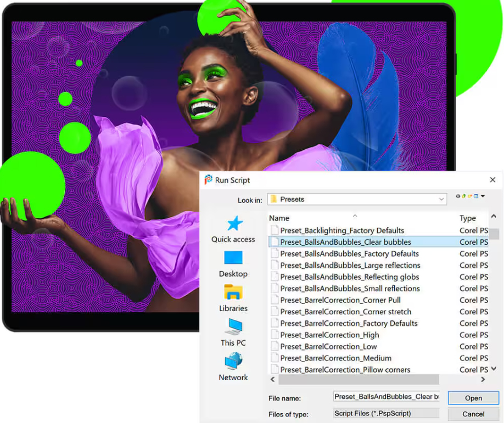Select Desktop in places bar
Image resolution: width=504 pixels, height=423 pixels.
[x=233, y=264]
